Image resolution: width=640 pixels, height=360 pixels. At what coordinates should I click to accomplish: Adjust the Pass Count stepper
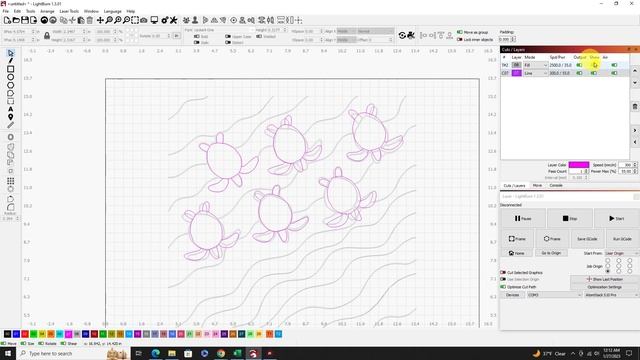pos(586,171)
